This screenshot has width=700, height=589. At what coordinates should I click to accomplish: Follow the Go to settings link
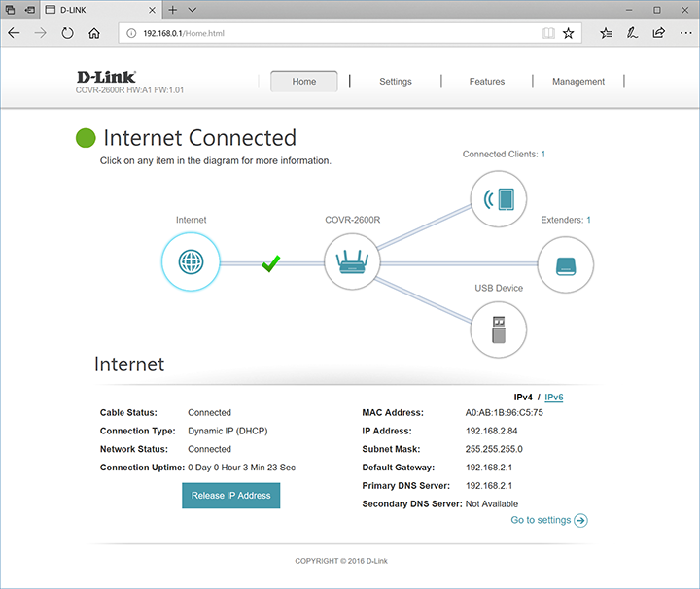click(548, 520)
